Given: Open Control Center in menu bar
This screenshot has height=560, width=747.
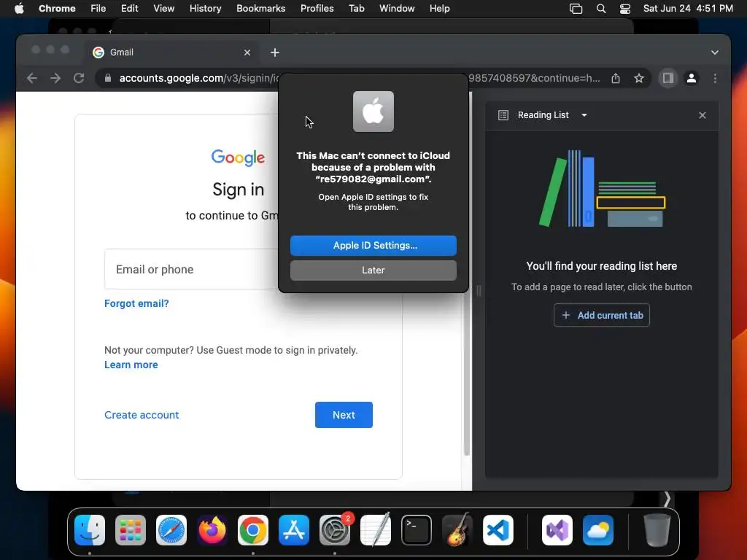Looking at the screenshot, I should 625,9.
